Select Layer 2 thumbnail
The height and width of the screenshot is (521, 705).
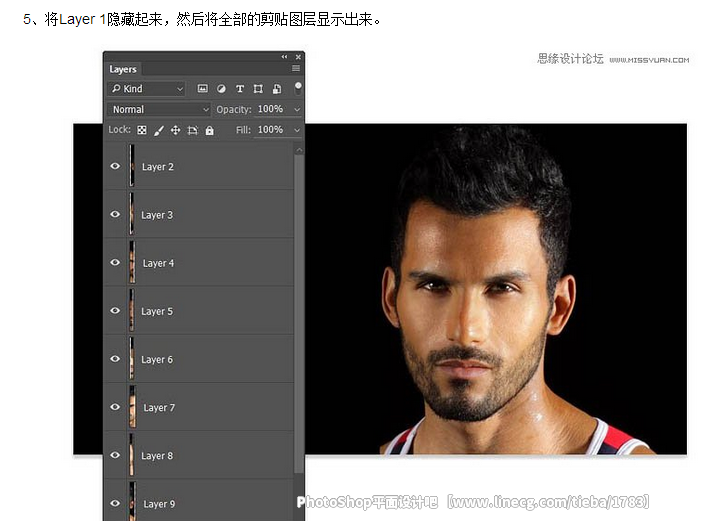[132, 165]
